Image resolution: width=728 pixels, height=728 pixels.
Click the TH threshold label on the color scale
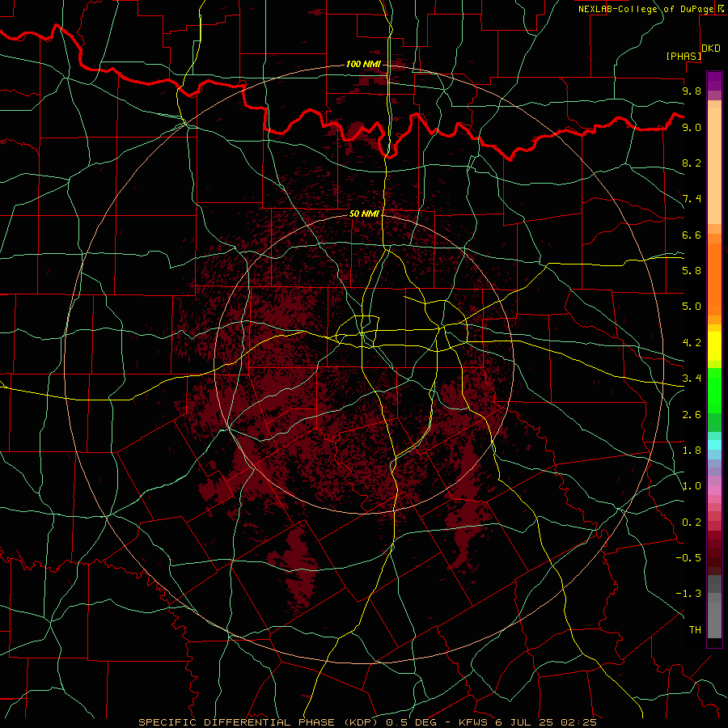point(695,629)
